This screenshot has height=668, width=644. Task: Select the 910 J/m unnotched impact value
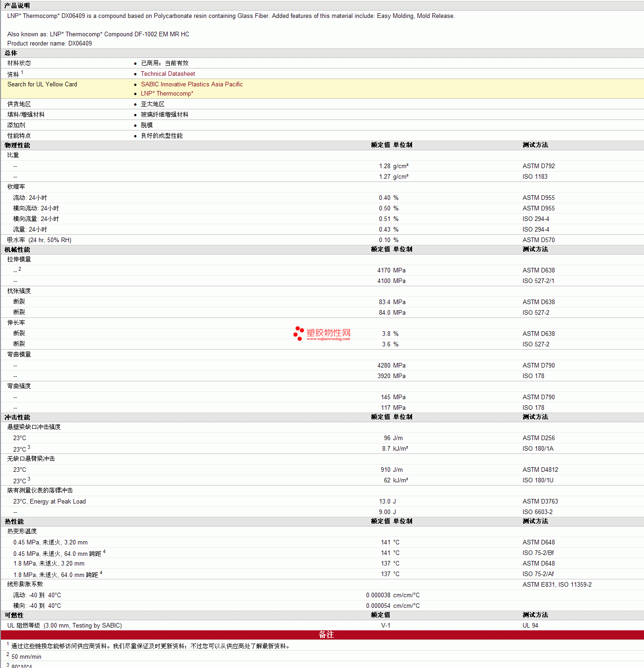click(392, 470)
